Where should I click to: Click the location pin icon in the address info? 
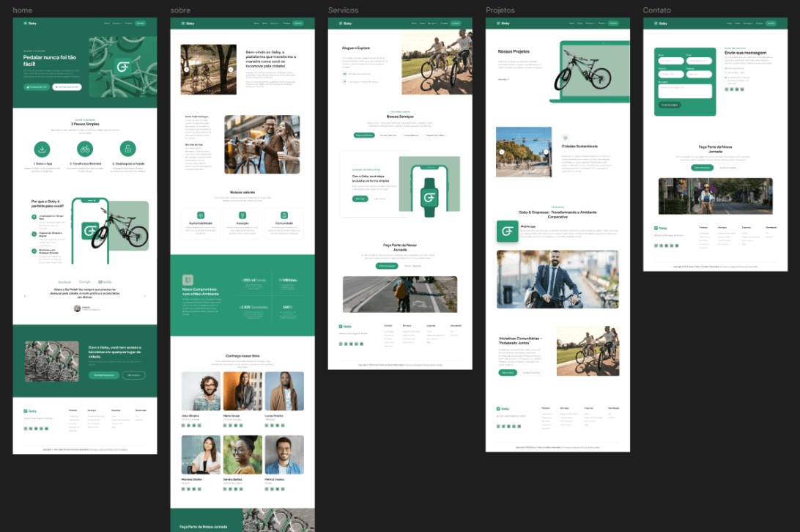726,78
